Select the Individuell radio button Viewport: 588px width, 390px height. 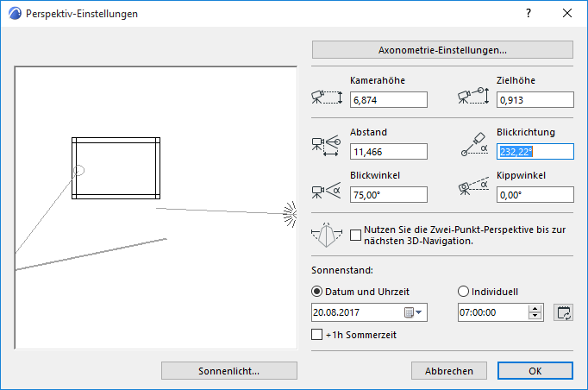tap(464, 291)
